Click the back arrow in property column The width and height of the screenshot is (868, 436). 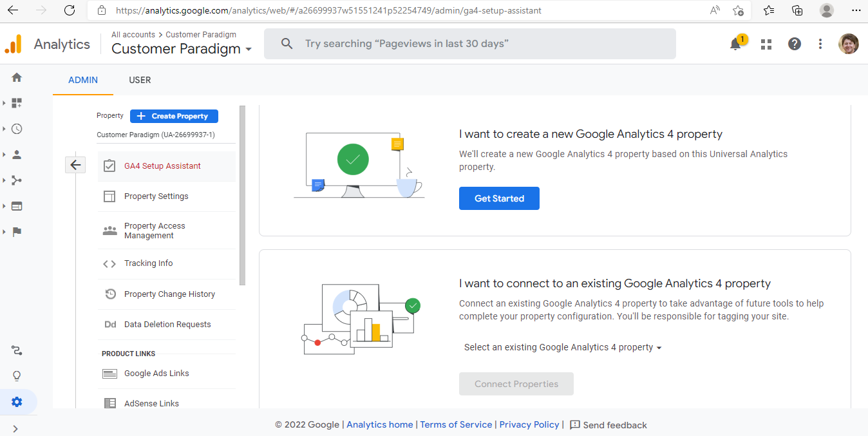75,165
